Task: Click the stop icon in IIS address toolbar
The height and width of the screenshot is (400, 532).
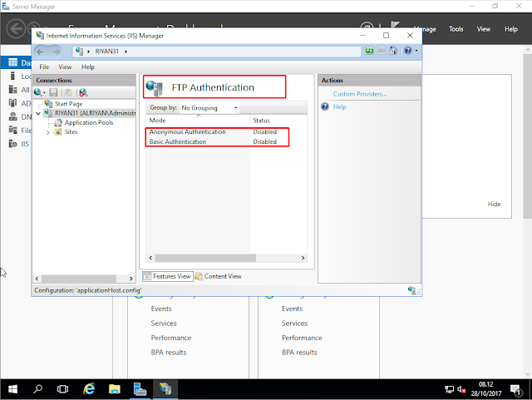Action: point(382,51)
